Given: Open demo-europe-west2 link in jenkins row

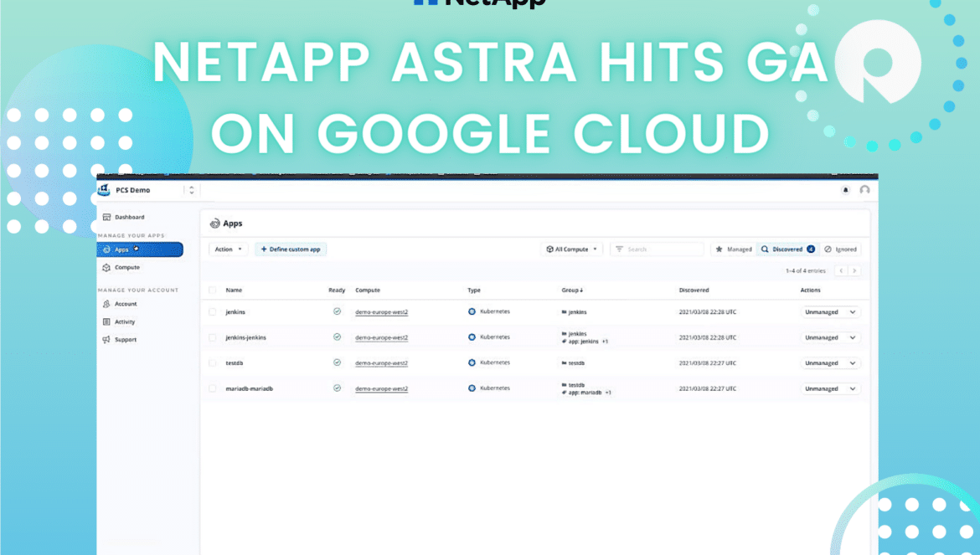Looking at the screenshot, I should pyautogui.click(x=381, y=312).
